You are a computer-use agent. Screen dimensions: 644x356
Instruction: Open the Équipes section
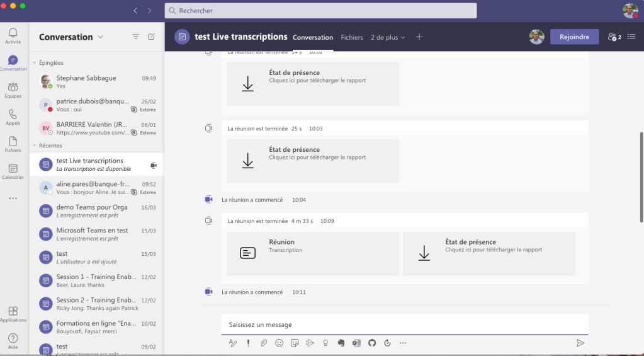(13, 90)
